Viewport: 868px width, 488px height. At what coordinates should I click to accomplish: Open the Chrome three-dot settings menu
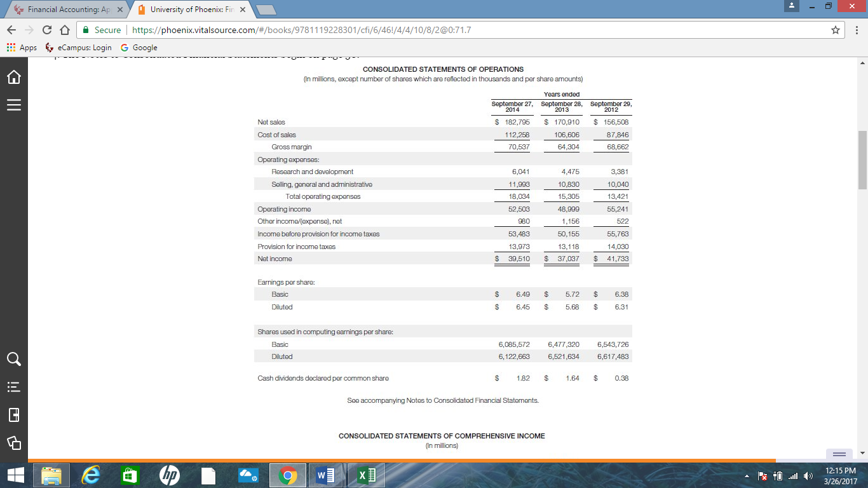click(x=857, y=30)
